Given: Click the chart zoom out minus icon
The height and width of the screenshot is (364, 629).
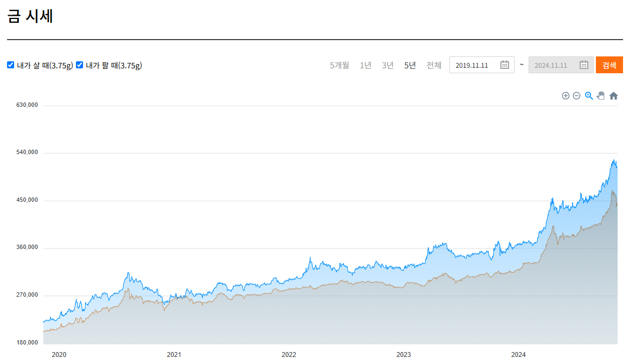Looking at the screenshot, I should [x=576, y=96].
